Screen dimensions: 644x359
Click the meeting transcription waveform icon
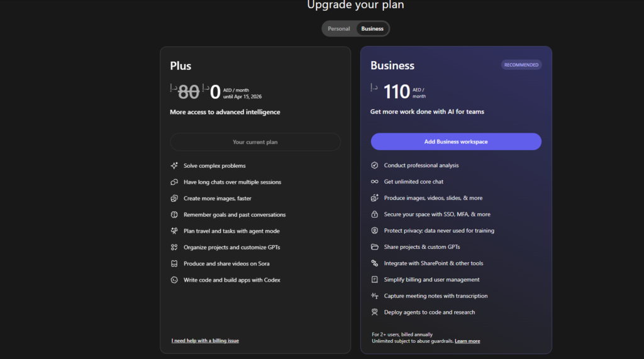tap(375, 296)
